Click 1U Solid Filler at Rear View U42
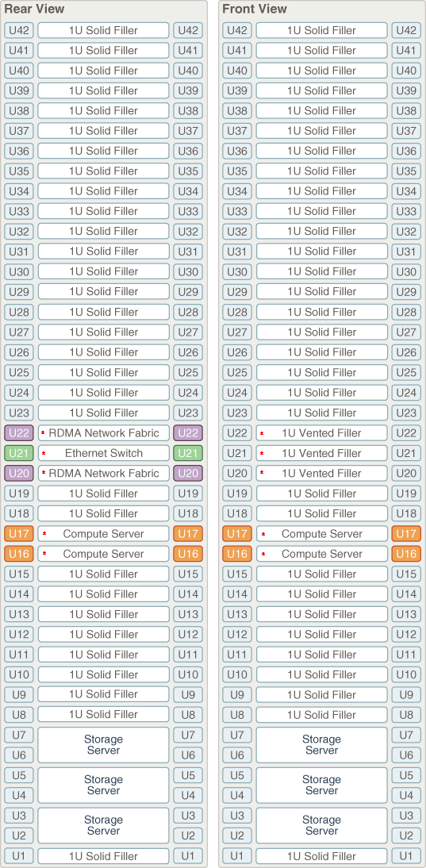The width and height of the screenshot is (426, 868). pos(103,30)
